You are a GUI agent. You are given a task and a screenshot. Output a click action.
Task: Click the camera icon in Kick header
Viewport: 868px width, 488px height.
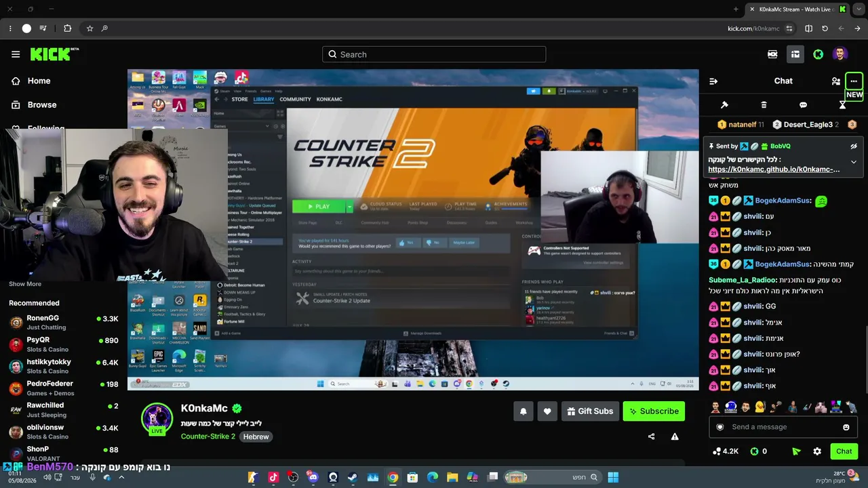coord(772,54)
